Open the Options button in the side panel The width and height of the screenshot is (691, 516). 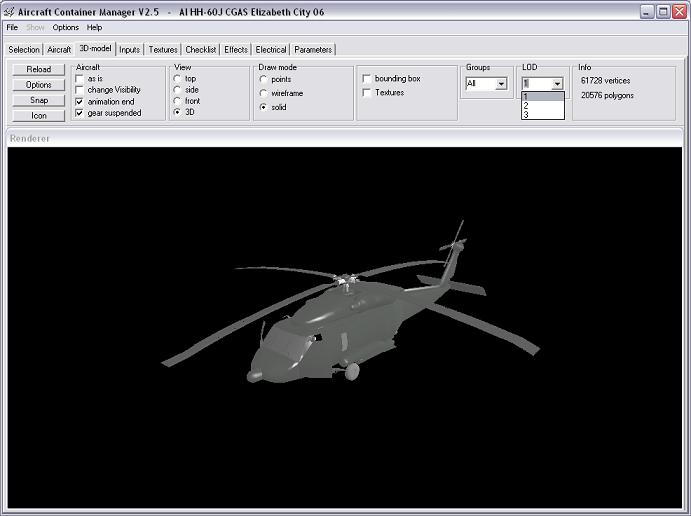(x=38, y=85)
